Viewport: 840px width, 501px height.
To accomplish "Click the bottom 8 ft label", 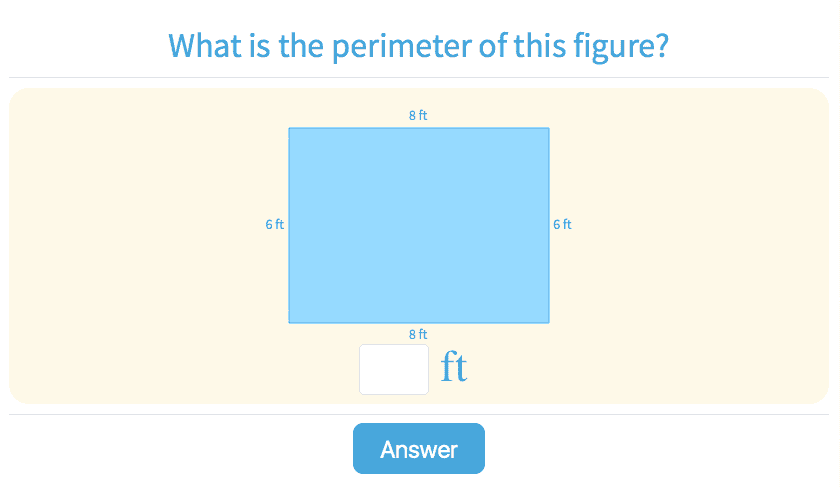I will 418,334.
